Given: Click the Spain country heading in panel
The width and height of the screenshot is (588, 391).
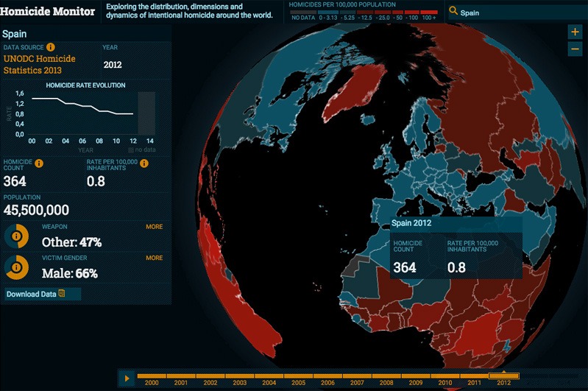Looking at the screenshot, I should (x=14, y=34).
